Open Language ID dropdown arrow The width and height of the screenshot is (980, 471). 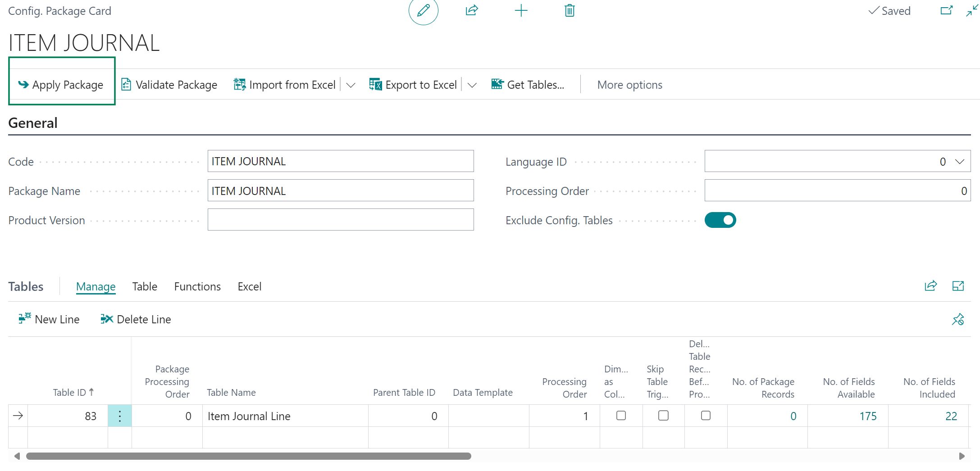click(x=960, y=162)
